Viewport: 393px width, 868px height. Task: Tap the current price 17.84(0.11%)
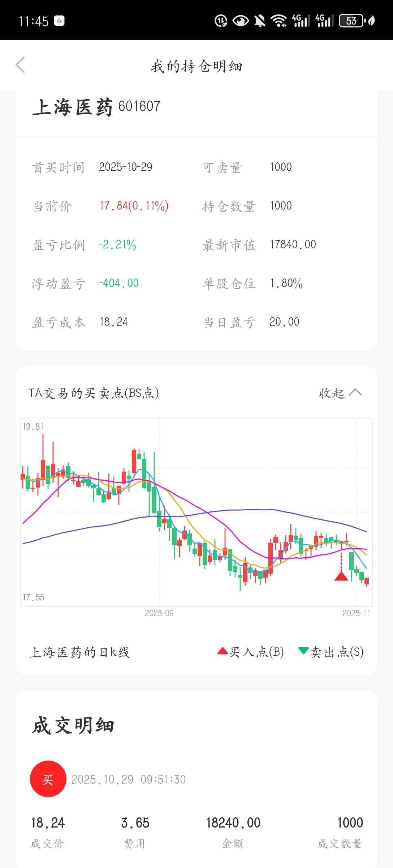click(134, 206)
